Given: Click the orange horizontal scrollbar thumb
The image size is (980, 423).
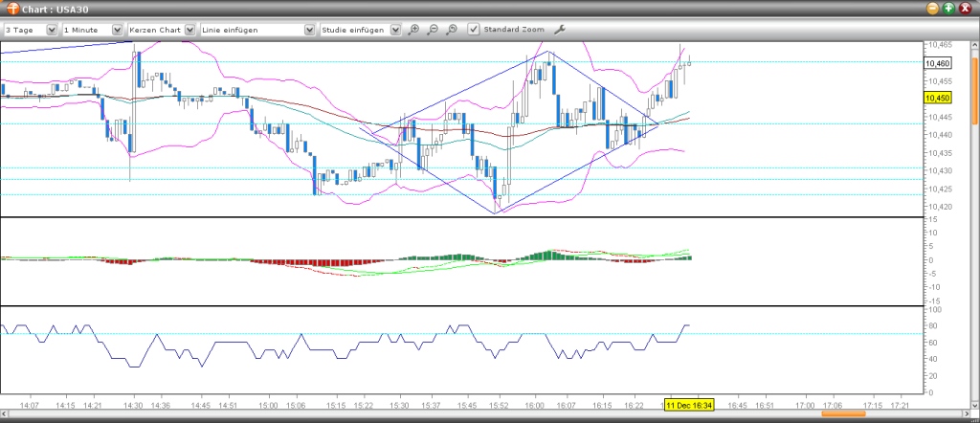Looking at the screenshot, I should tap(843, 413).
